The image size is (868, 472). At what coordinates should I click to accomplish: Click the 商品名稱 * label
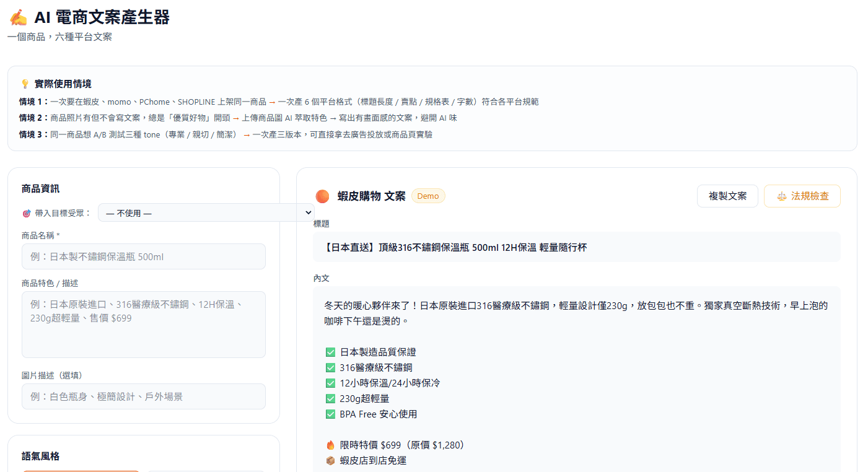click(41, 235)
